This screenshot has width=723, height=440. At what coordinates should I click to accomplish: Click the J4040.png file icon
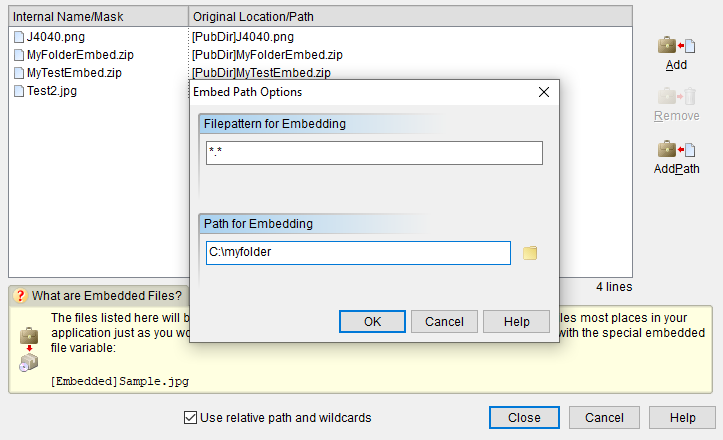click(x=19, y=37)
